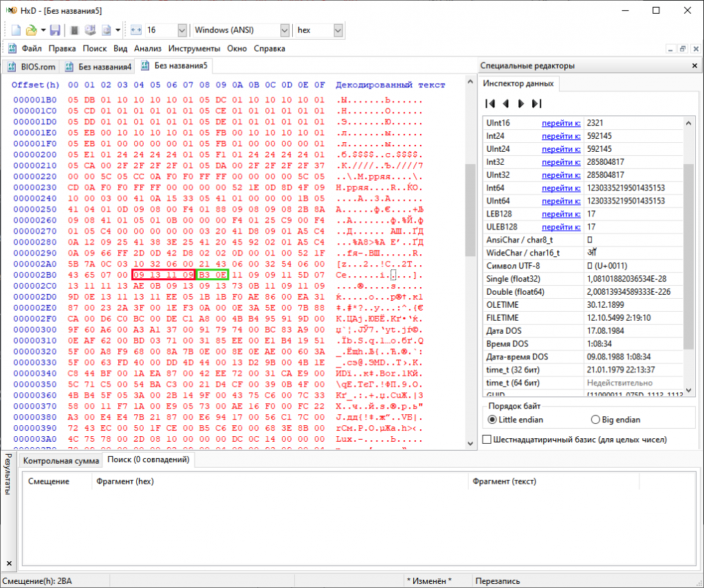Select the Инспектор данных tab
This screenshot has width=704, height=588.
pyautogui.click(x=518, y=83)
